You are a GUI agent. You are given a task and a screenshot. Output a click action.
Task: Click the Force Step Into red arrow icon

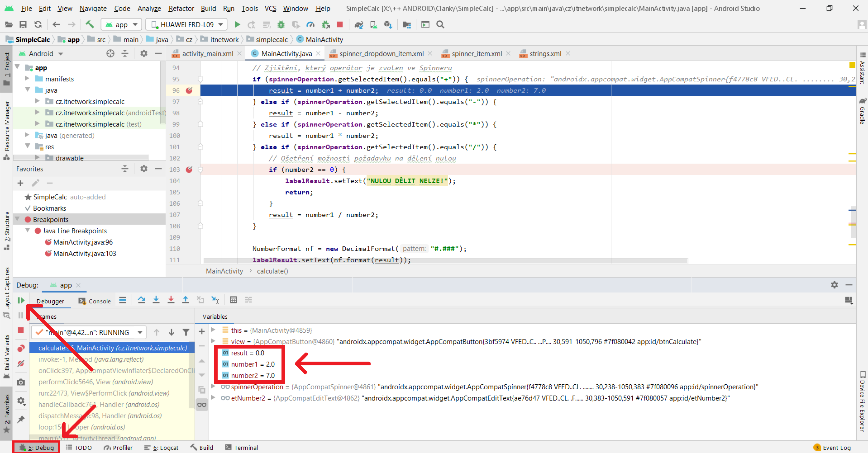pos(171,300)
